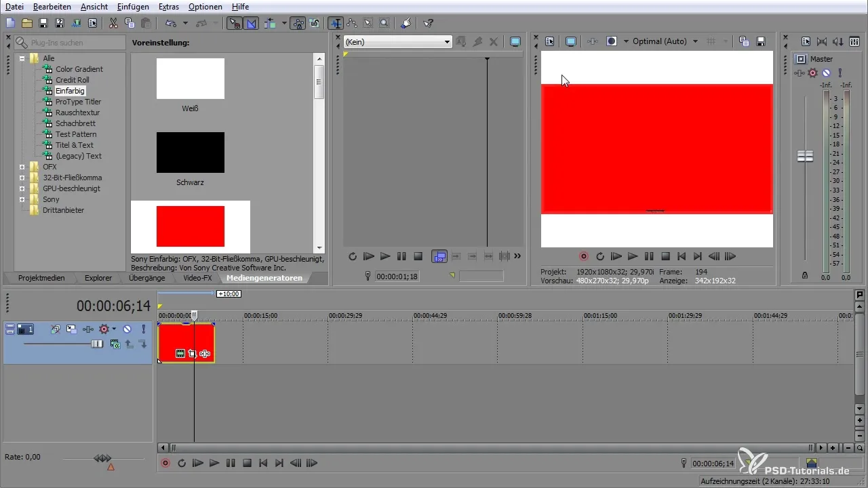This screenshot has height=488, width=868.
Task: Switch to the Projektmedien tab
Action: pyautogui.click(x=41, y=278)
